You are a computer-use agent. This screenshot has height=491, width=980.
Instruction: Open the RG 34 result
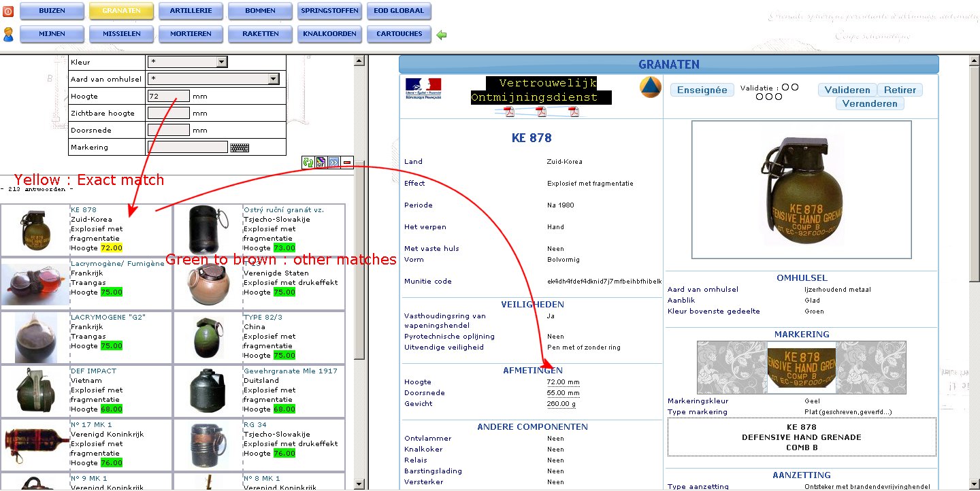click(x=255, y=425)
